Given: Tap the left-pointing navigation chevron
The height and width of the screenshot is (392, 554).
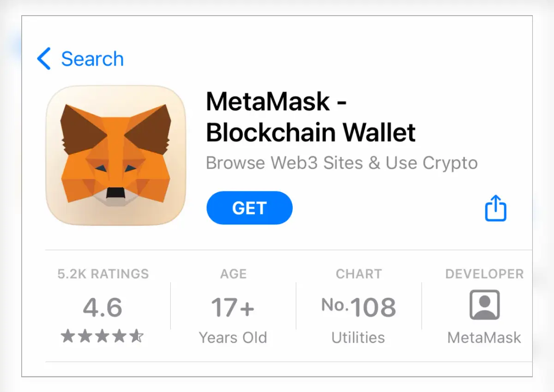Looking at the screenshot, I should (43, 58).
